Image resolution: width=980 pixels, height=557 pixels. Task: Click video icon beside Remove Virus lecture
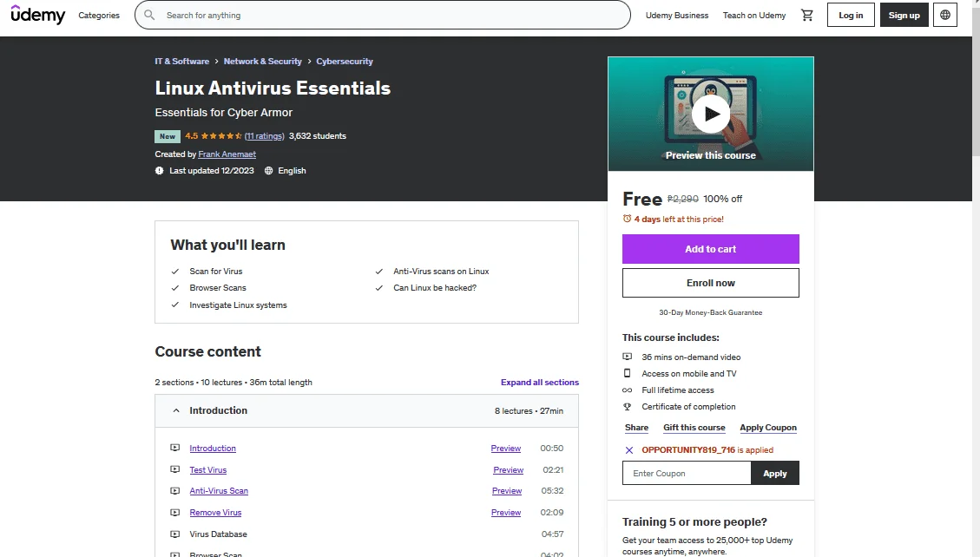point(175,513)
